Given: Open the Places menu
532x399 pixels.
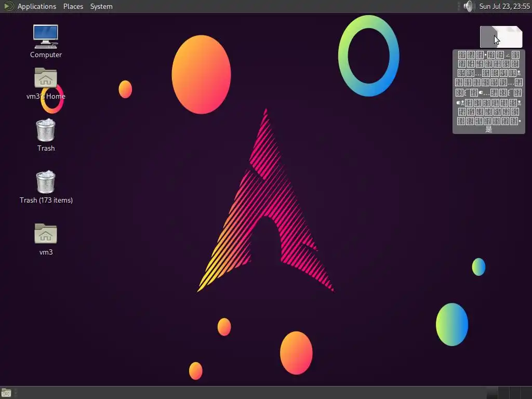Looking at the screenshot, I should coord(73,6).
